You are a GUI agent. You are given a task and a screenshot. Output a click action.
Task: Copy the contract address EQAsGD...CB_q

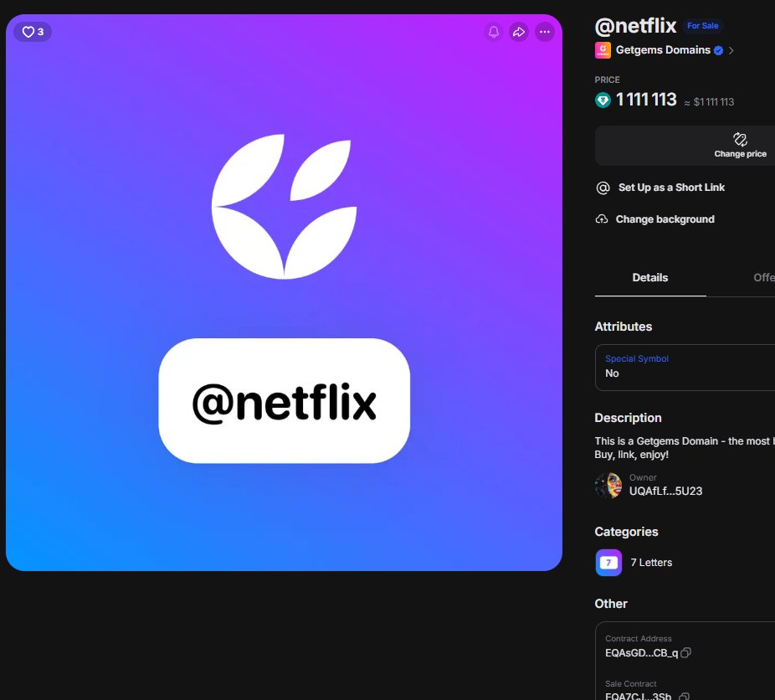pos(685,653)
